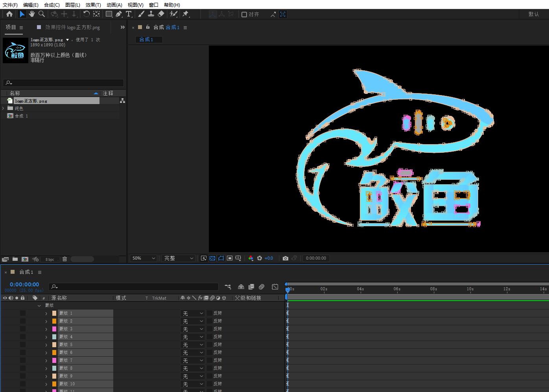The image size is (549, 392).
Task: Check the 反转 box for 蒙版 5
Action: click(x=210, y=344)
